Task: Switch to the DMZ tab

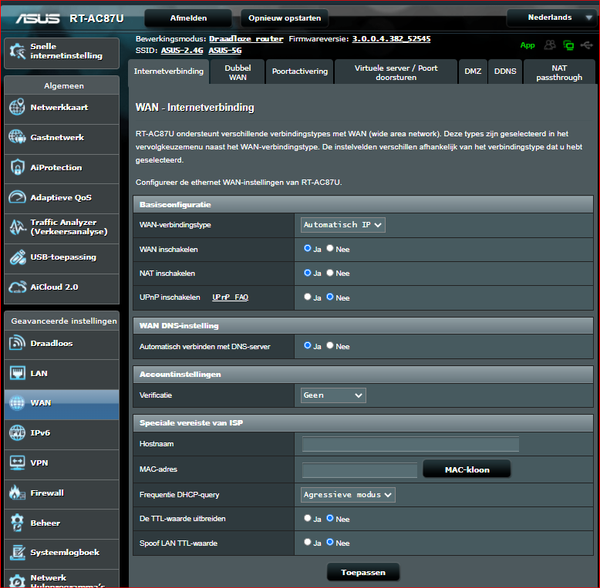Action: click(x=473, y=72)
